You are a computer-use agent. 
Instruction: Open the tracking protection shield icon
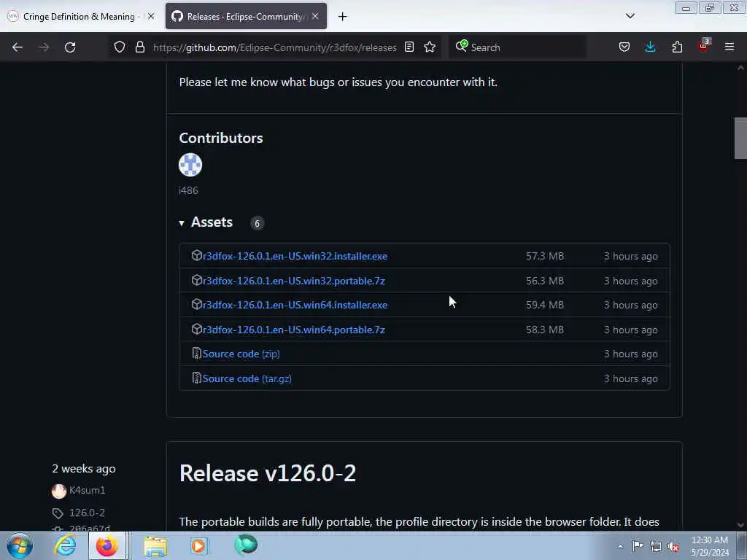pyautogui.click(x=120, y=47)
